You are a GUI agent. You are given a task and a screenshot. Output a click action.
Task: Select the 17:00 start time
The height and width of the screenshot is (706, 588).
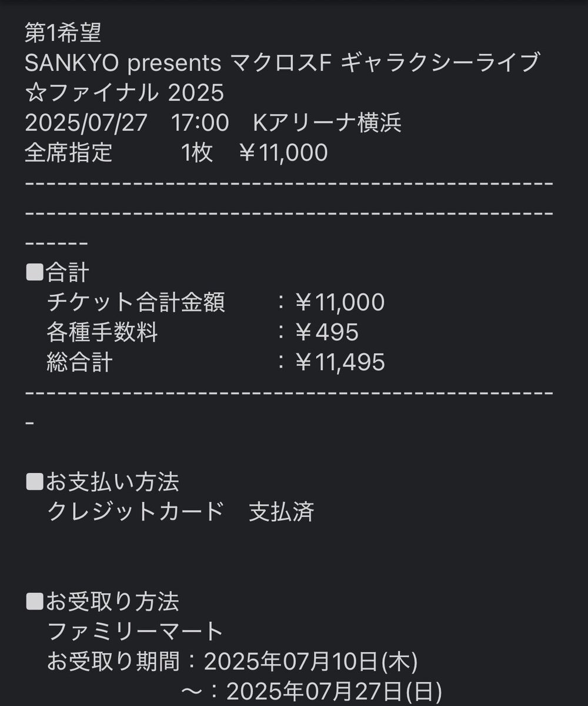[x=200, y=123]
